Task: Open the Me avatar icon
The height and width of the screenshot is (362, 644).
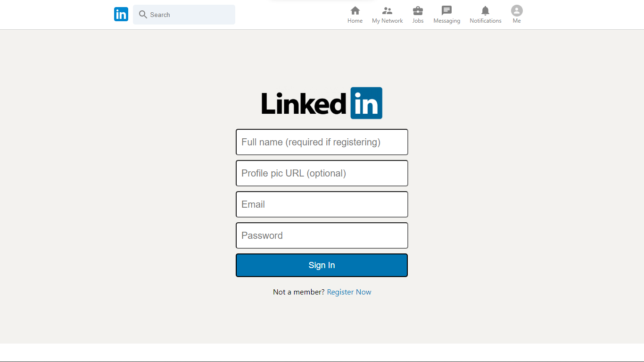Action: pos(517,10)
